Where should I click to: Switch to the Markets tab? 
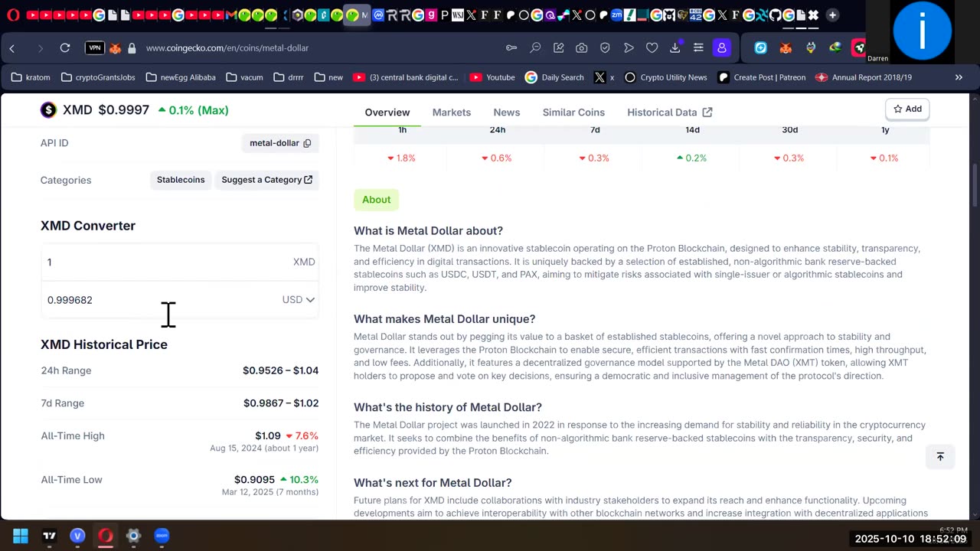(452, 112)
